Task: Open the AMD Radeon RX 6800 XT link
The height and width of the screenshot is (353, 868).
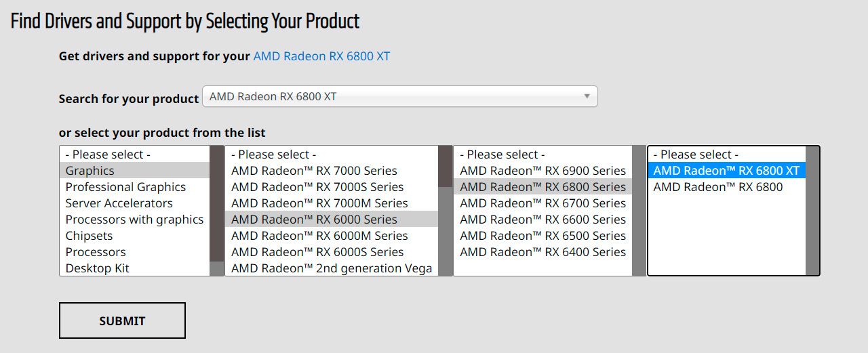Action: click(321, 56)
